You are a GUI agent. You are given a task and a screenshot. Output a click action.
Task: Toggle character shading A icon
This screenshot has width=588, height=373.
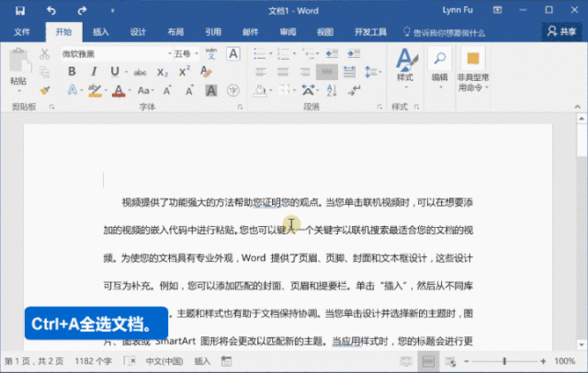click(211, 90)
